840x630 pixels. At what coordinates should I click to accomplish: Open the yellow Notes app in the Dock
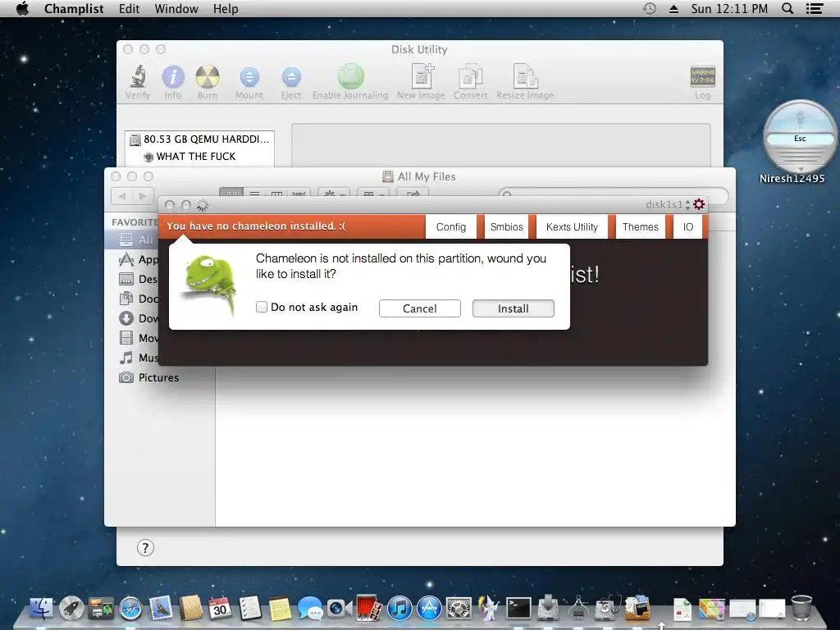280,609
